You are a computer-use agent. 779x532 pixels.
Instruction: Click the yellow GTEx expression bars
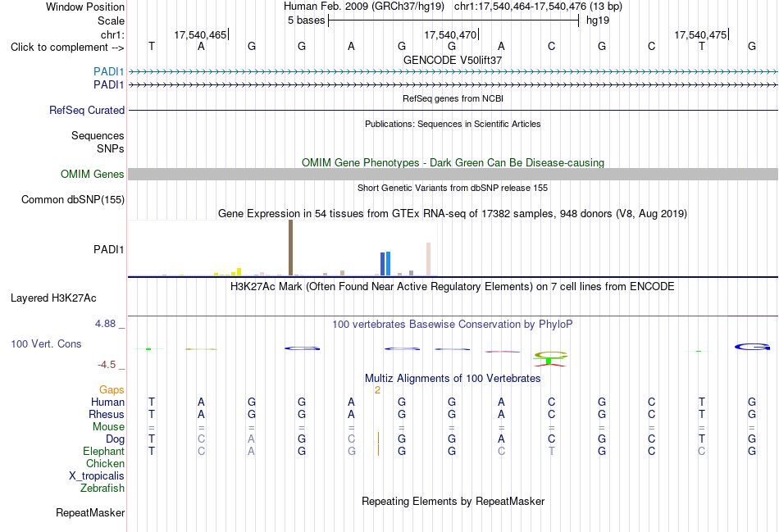click(x=228, y=272)
